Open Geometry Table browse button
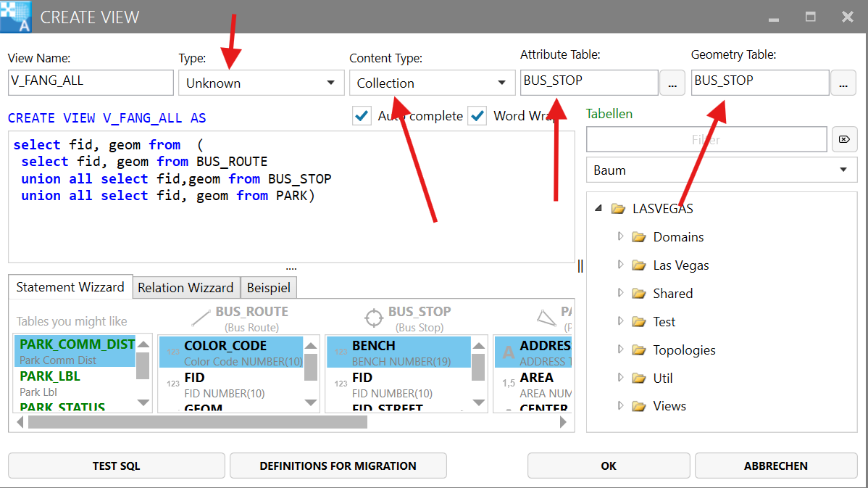The image size is (868, 488). [x=843, y=83]
